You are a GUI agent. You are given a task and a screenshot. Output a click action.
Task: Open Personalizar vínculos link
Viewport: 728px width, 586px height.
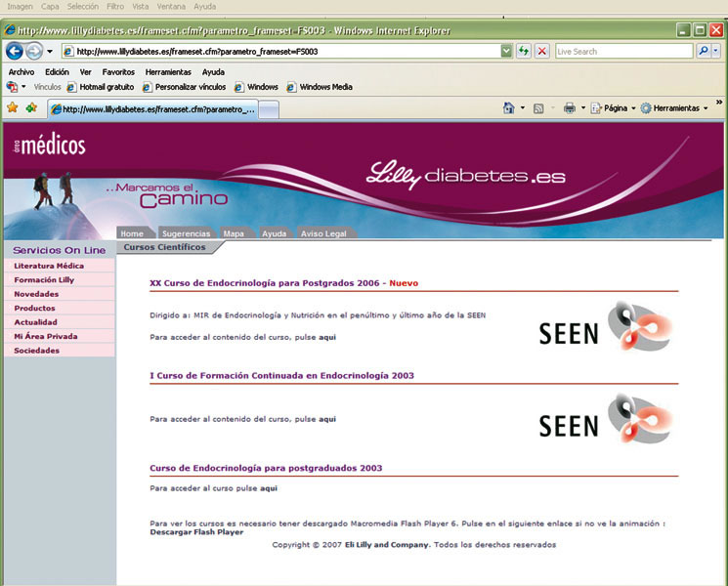pyautogui.click(x=184, y=87)
